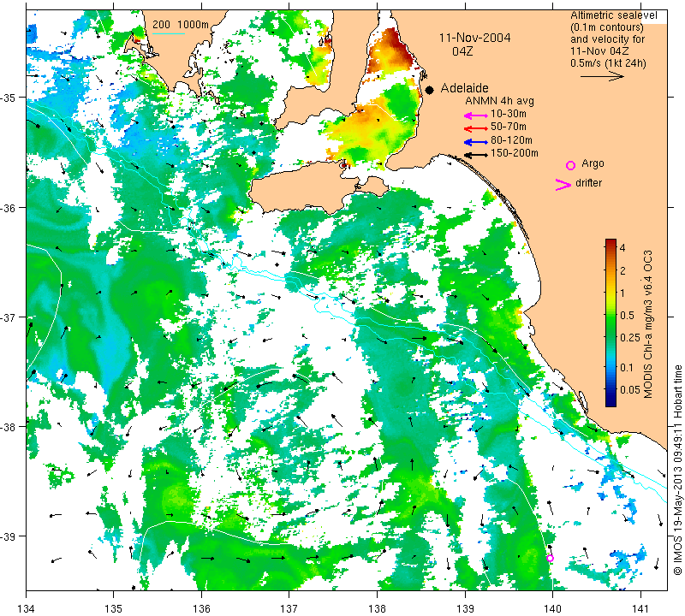Viewport: 685px width, 616px height.
Task: Click the magenta Argo circle in the legend
Action: pos(570,165)
